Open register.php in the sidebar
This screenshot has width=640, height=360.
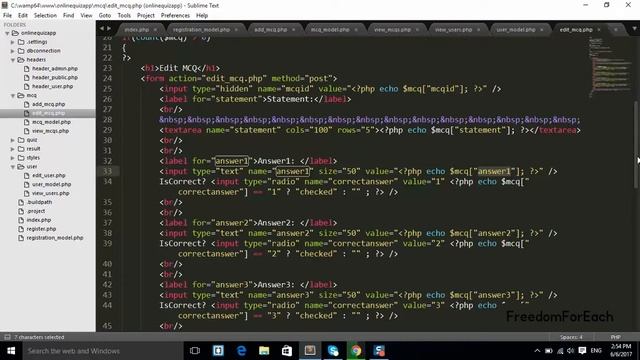click(x=41, y=229)
